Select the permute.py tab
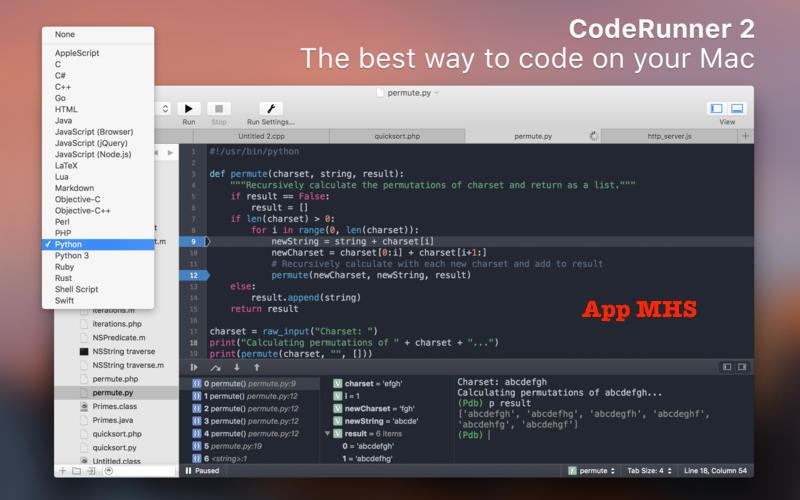 coord(533,136)
